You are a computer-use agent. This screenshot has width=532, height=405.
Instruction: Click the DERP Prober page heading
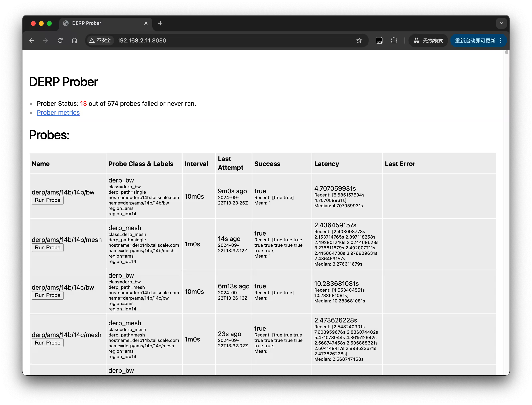[x=64, y=82]
